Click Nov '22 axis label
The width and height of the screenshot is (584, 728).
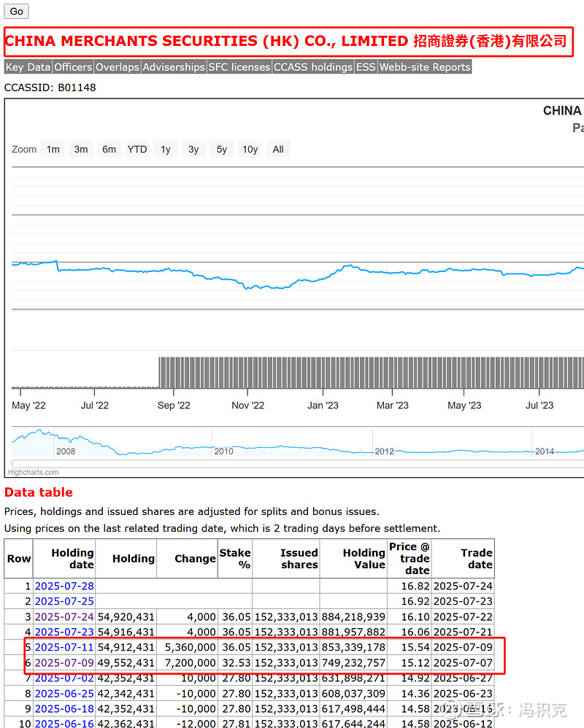tap(247, 406)
